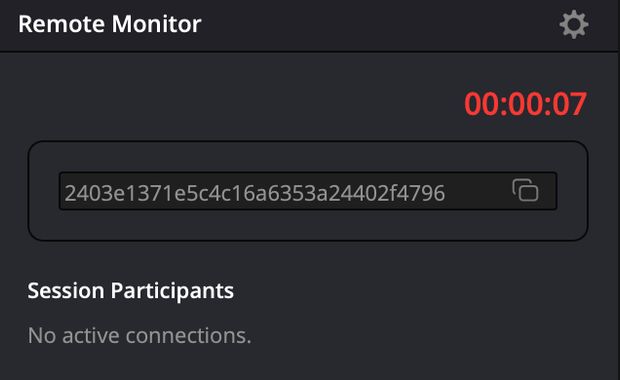
Task: Select the elapsed time counter in red
Action: point(525,104)
